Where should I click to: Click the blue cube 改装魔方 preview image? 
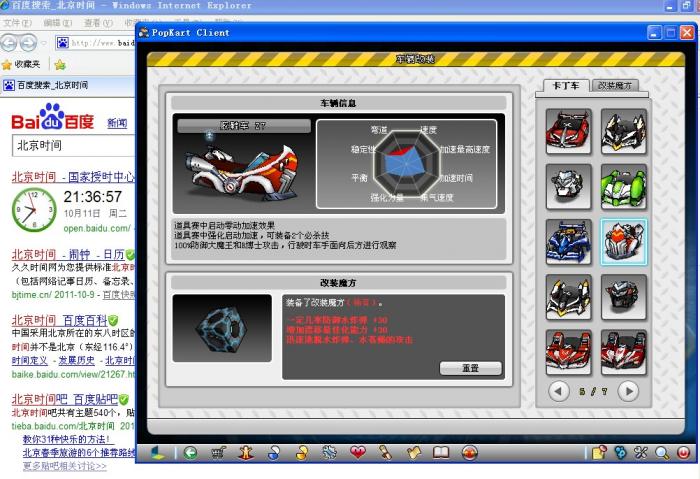pyautogui.click(x=222, y=328)
